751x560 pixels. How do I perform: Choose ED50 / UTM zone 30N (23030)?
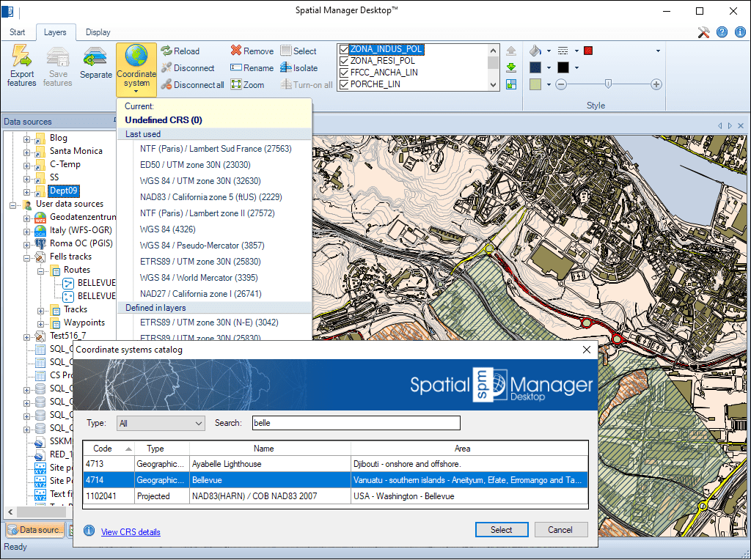(x=195, y=165)
